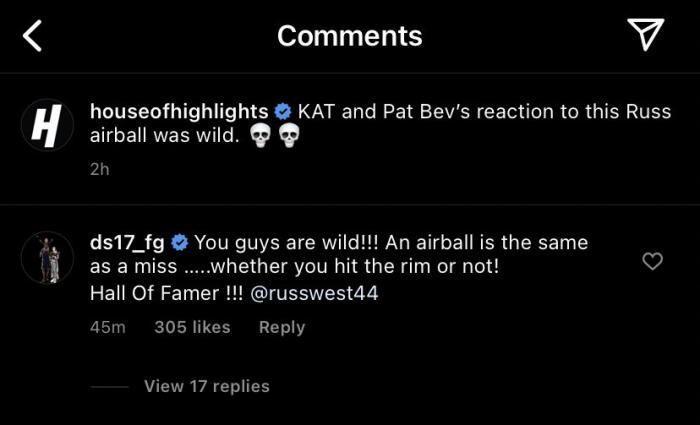View the 305 likes list
This screenshot has width=700, height=425.
(x=192, y=327)
